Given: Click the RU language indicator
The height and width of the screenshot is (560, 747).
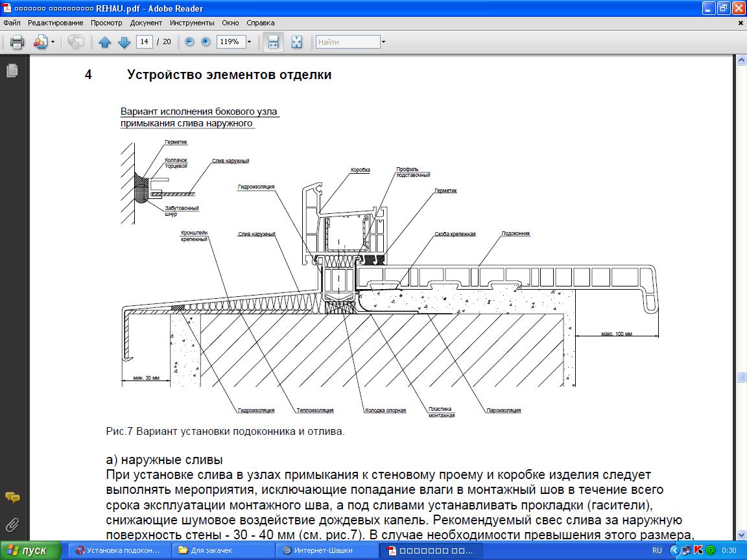Looking at the screenshot, I should click(x=657, y=550).
